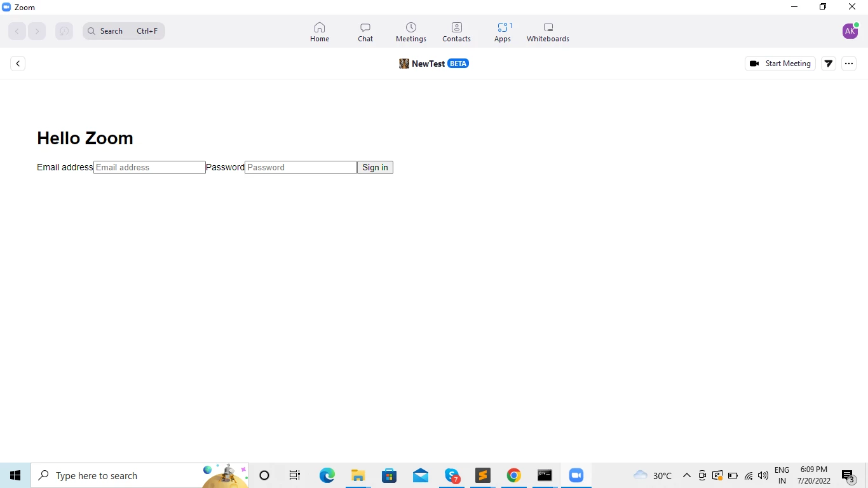Open Sublime Text from taskbar
Image resolution: width=868 pixels, height=488 pixels.
pyautogui.click(x=483, y=475)
